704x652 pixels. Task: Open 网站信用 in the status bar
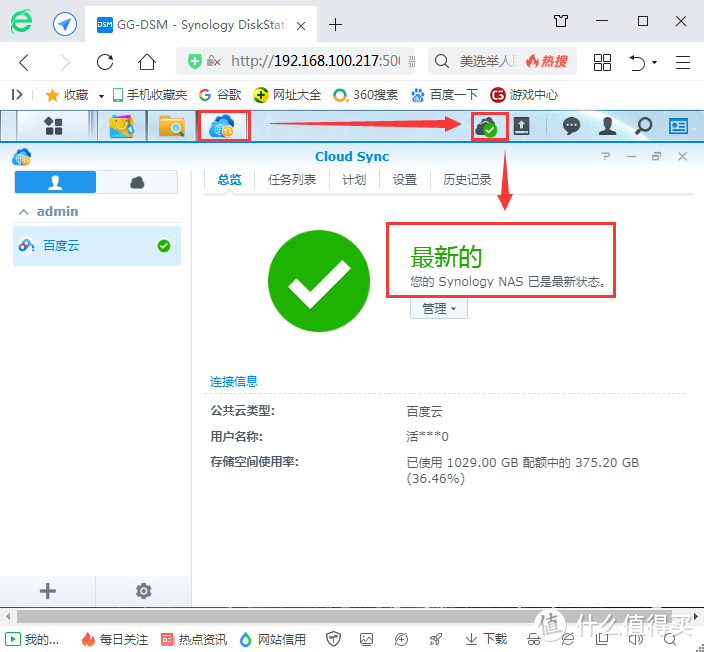272,639
